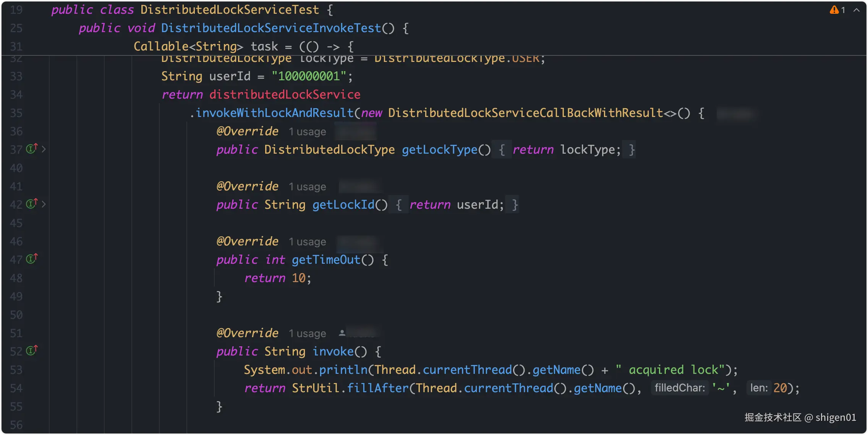Click the folded opening brace before return userId

pos(398,205)
